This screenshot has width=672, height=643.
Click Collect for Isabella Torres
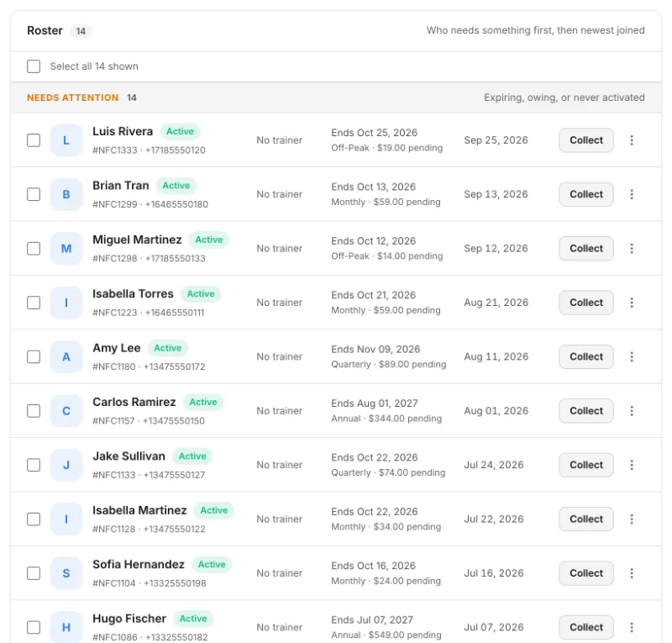pos(585,303)
